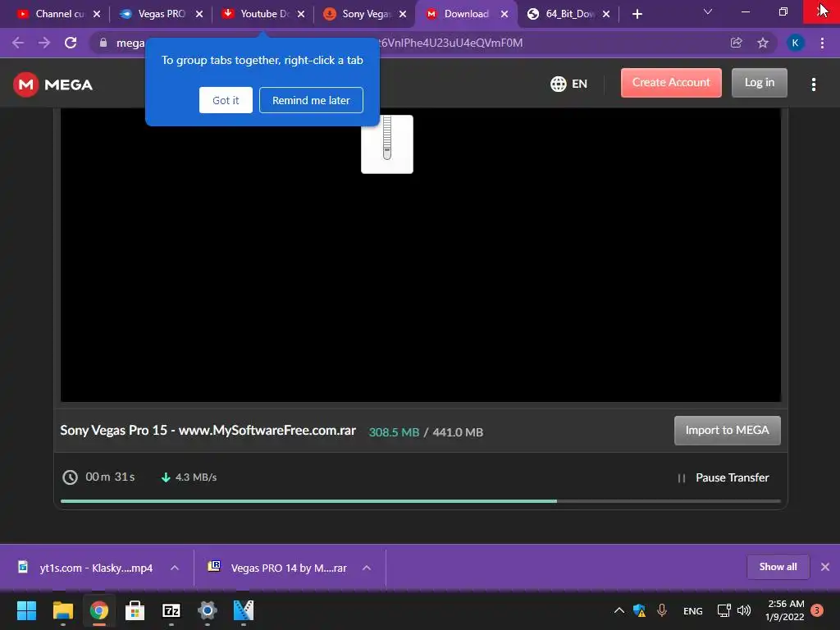Close the Youtube Downloader tab
The image size is (840, 630).
tap(300, 14)
